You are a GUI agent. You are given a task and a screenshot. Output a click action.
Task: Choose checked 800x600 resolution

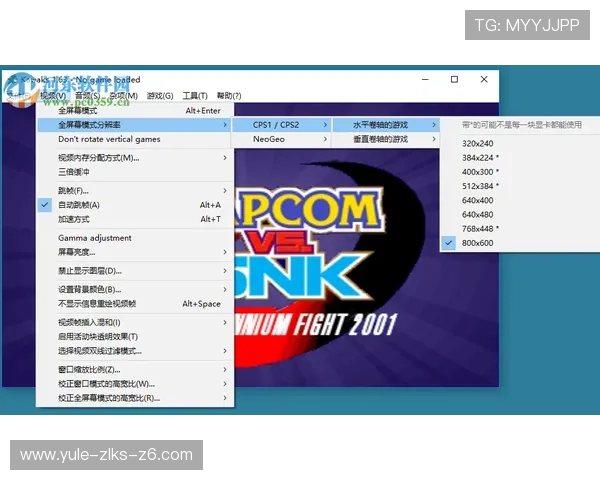pyautogui.click(x=520, y=243)
